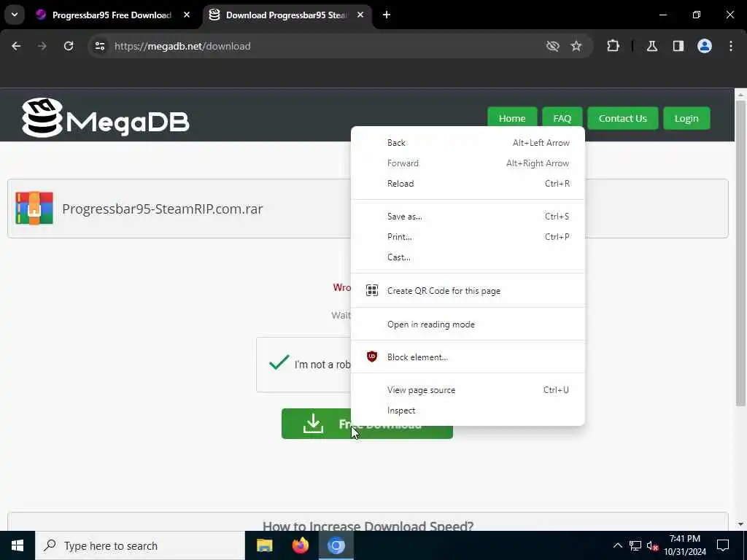Choose Create QR Code for this page
The height and width of the screenshot is (560, 747).
click(x=468, y=291)
